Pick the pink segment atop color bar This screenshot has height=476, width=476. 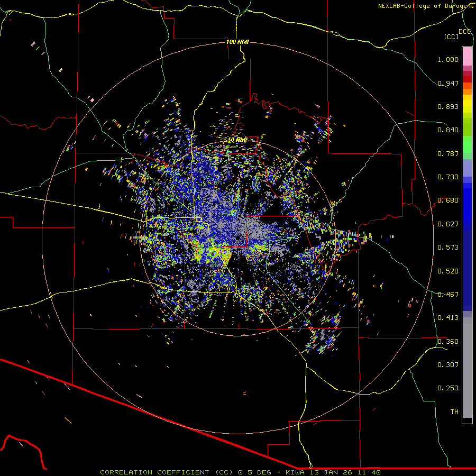point(467,57)
